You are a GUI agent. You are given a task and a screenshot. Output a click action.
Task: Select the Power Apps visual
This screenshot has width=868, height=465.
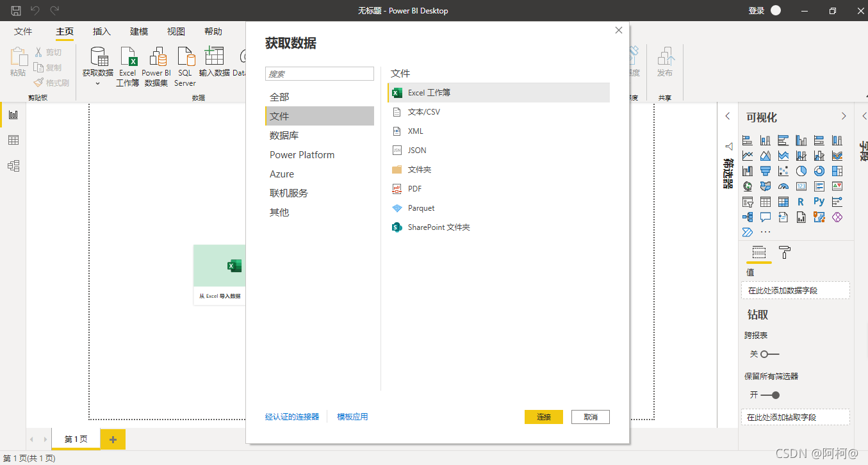837,217
